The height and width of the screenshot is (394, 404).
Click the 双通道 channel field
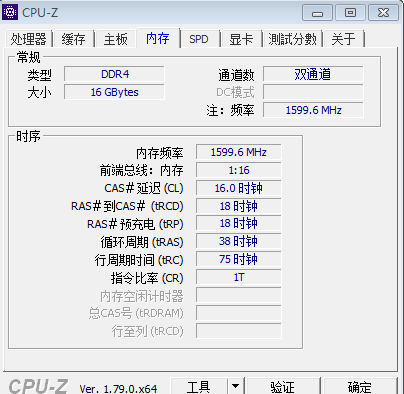313,74
